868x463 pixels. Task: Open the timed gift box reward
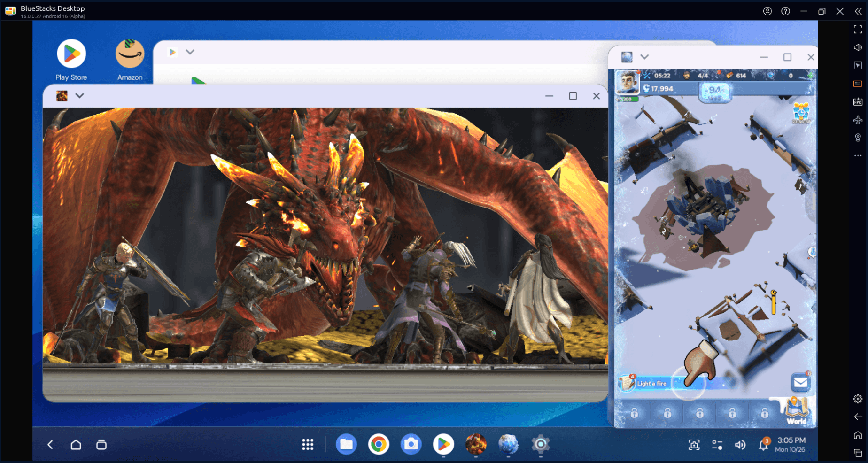pyautogui.click(x=801, y=113)
